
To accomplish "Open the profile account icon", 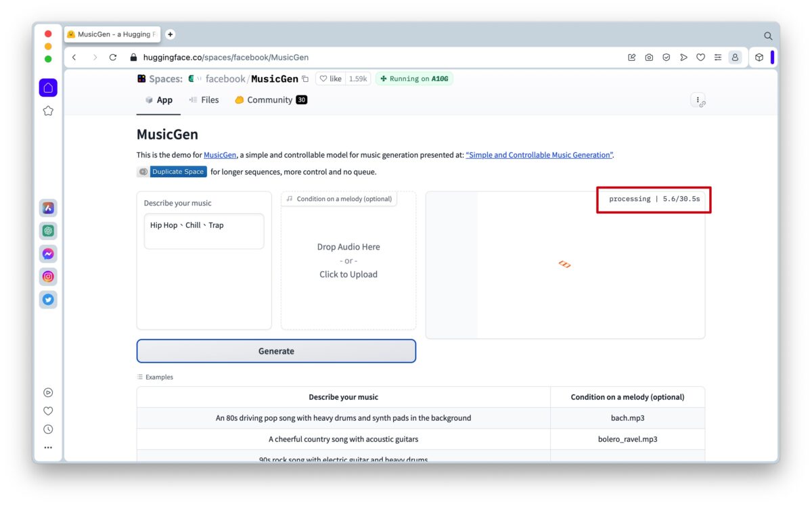I will (735, 57).
